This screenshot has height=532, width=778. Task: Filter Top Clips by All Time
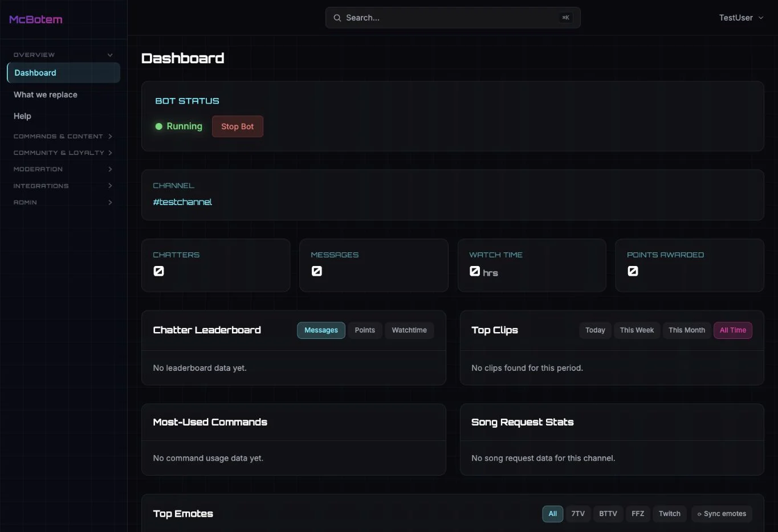pos(733,330)
